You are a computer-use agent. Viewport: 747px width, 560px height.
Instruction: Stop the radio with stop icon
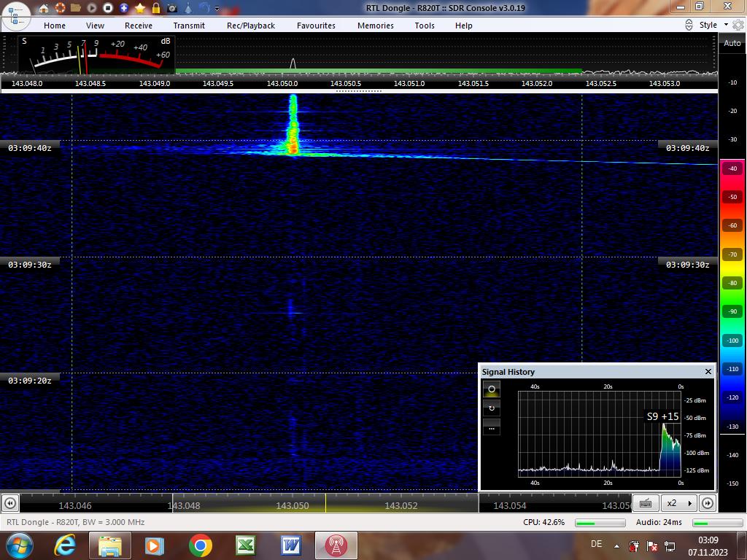(x=108, y=8)
